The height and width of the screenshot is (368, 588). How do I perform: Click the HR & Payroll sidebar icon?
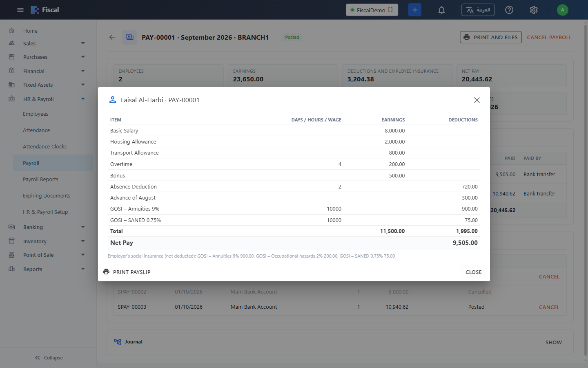(11, 99)
